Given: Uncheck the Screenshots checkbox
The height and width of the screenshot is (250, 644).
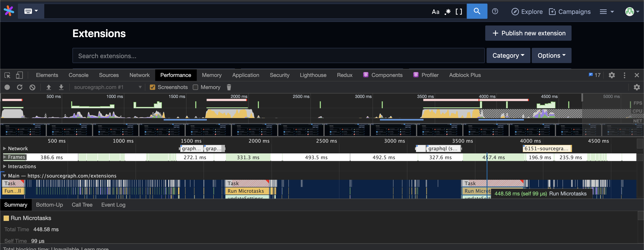Looking at the screenshot, I should (x=152, y=87).
